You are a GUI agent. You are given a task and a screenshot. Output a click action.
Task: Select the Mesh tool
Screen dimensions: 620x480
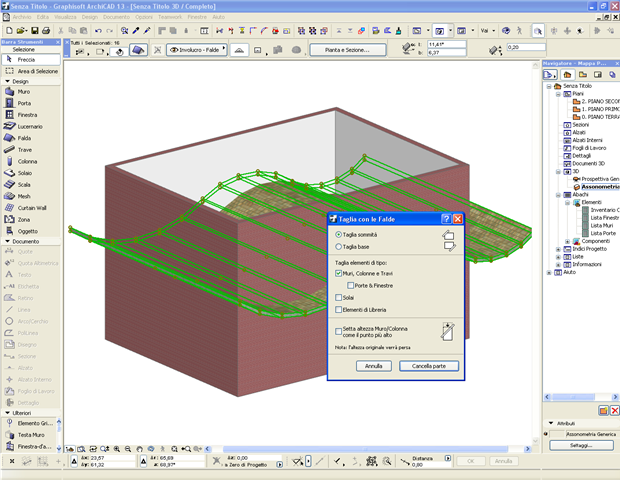pyautogui.click(x=24, y=197)
